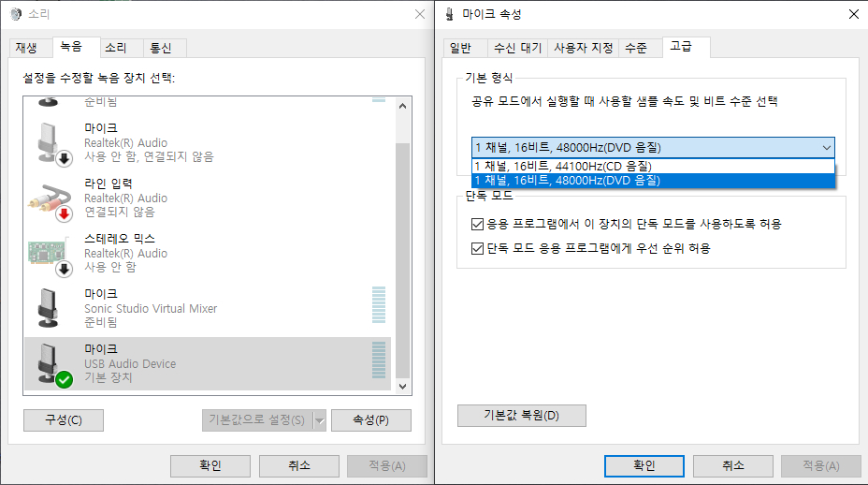Image resolution: width=868 pixels, height=485 pixels.
Task: Click 적용(A) in the 소리 window
Action: (387, 466)
